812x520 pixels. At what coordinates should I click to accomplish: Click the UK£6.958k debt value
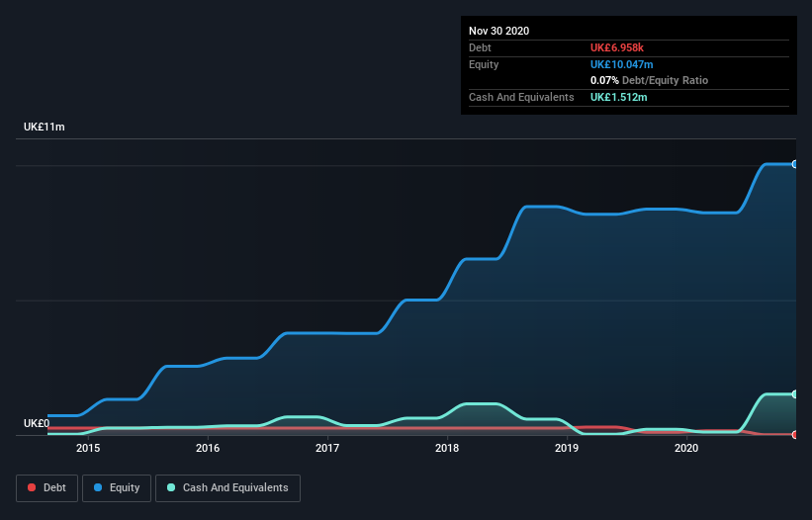pos(617,47)
